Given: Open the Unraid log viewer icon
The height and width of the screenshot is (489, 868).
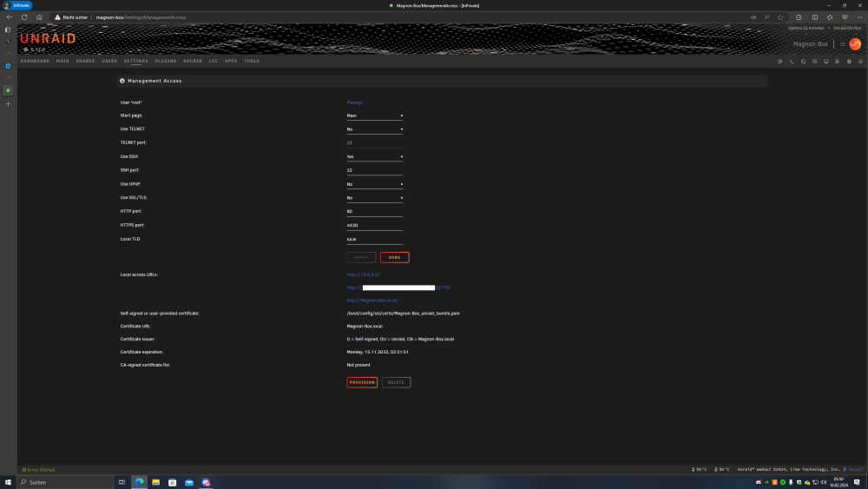Looking at the screenshot, I should pos(838,62).
